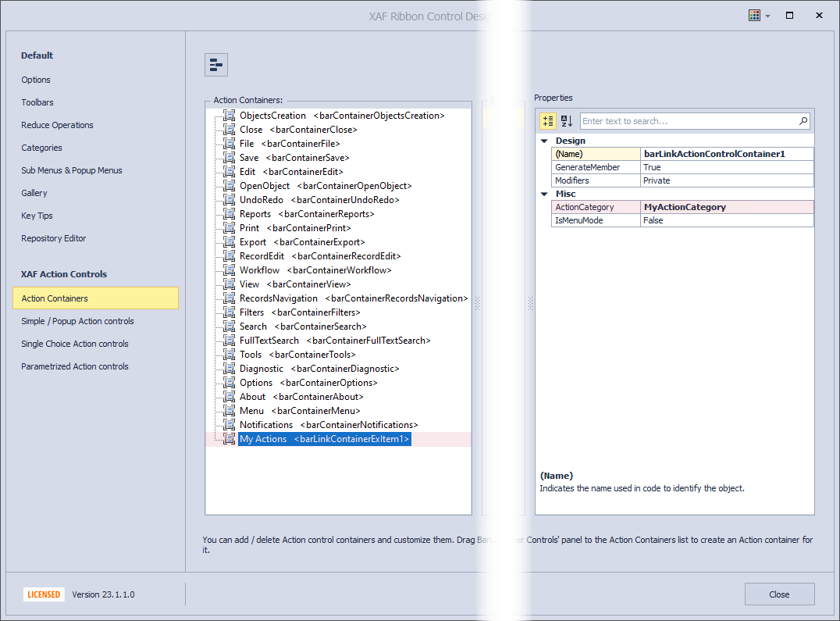Click the tree layout icon above Action Containers

click(x=216, y=65)
